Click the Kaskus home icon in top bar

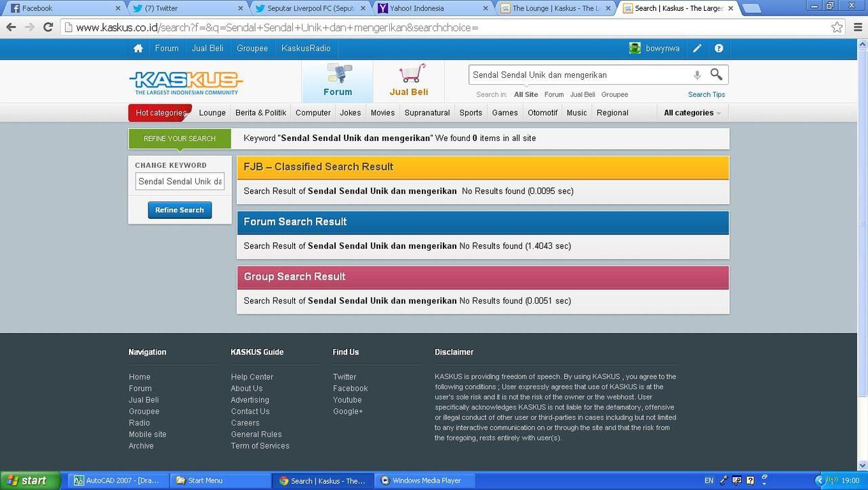click(138, 48)
